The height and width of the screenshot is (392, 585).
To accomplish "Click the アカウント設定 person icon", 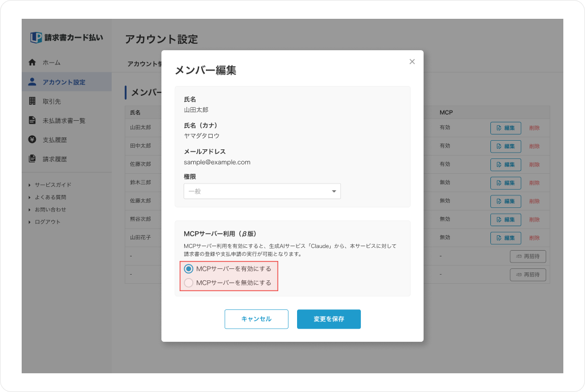I will pos(32,81).
